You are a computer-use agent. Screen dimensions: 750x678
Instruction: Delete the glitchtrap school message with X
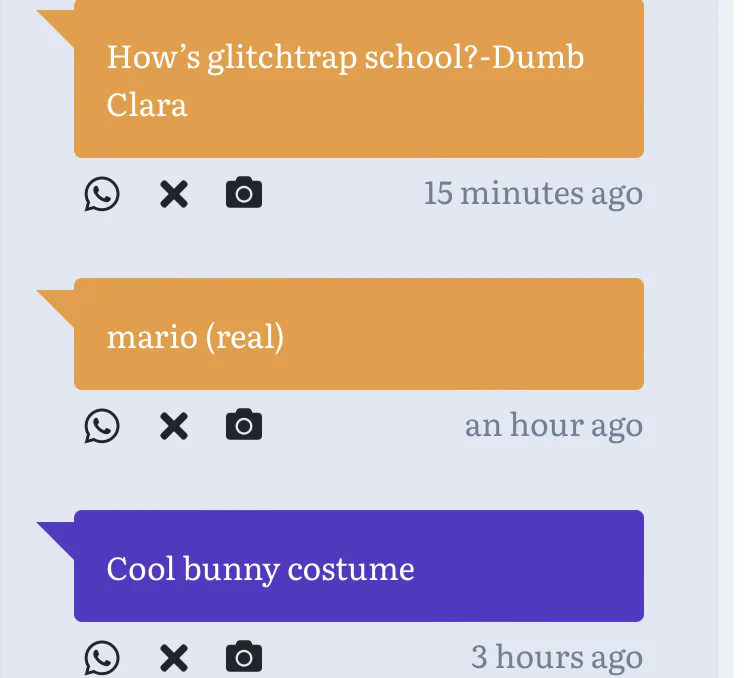click(174, 193)
